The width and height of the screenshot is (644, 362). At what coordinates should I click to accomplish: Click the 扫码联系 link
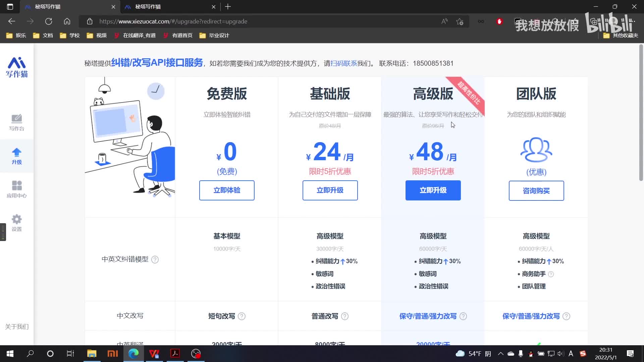click(344, 63)
